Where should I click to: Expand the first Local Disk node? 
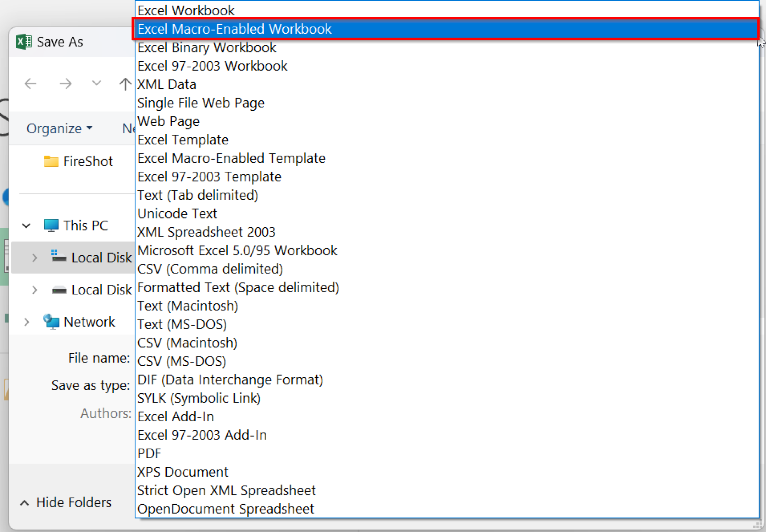pos(34,257)
